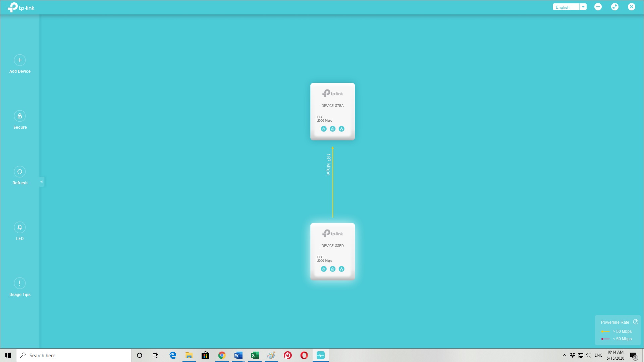The height and width of the screenshot is (362, 644).
Task: Click the 187 Mbps link rate label
Action: coord(328,165)
